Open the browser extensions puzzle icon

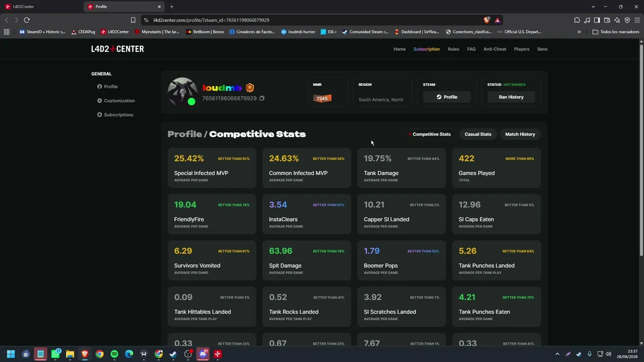577,20
